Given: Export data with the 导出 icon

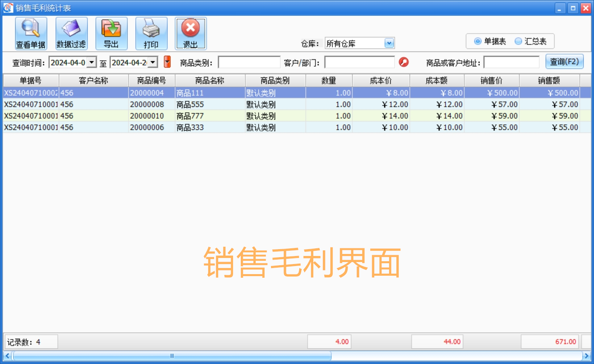Looking at the screenshot, I should [111, 33].
